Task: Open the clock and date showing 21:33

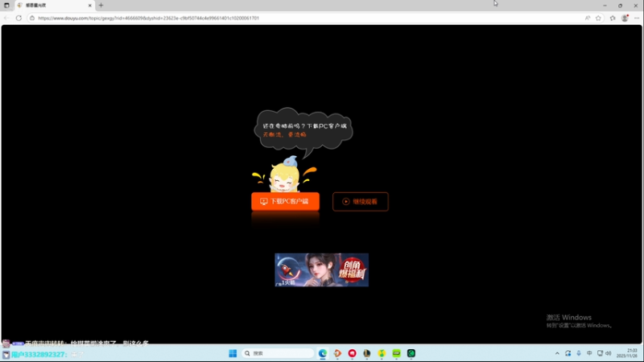Action: (627, 353)
